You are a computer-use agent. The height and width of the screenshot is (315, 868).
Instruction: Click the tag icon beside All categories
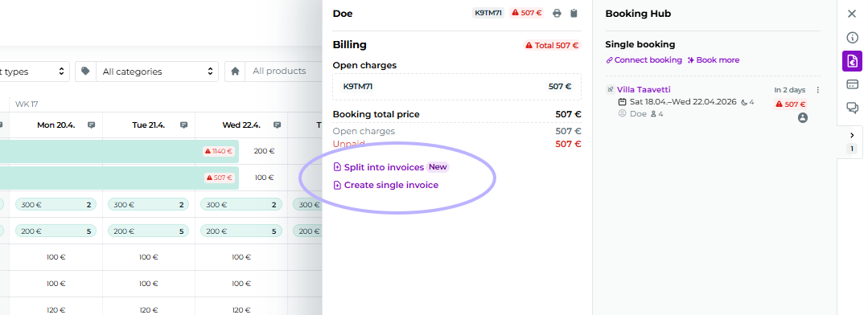[x=85, y=72]
